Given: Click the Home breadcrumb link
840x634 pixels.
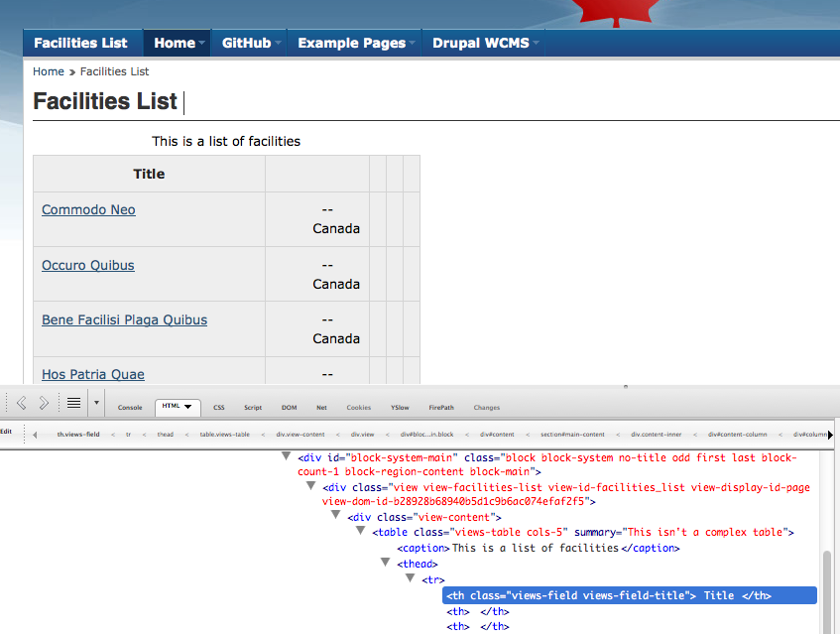Looking at the screenshot, I should click(48, 70).
